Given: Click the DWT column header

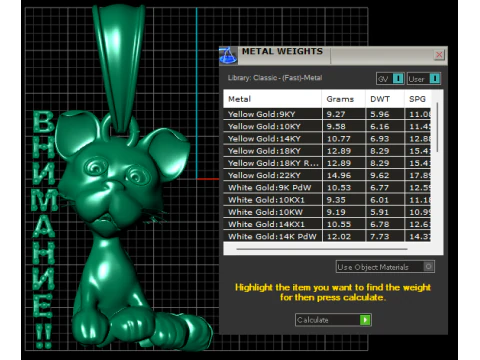Looking at the screenshot, I should pyautogui.click(x=385, y=99).
